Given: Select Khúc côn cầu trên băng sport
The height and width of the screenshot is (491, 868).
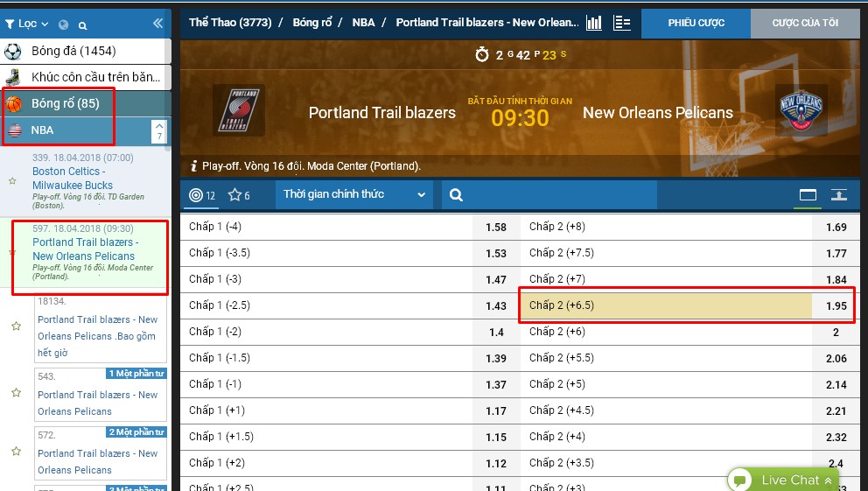Looking at the screenshot, I should click(86, 77).
